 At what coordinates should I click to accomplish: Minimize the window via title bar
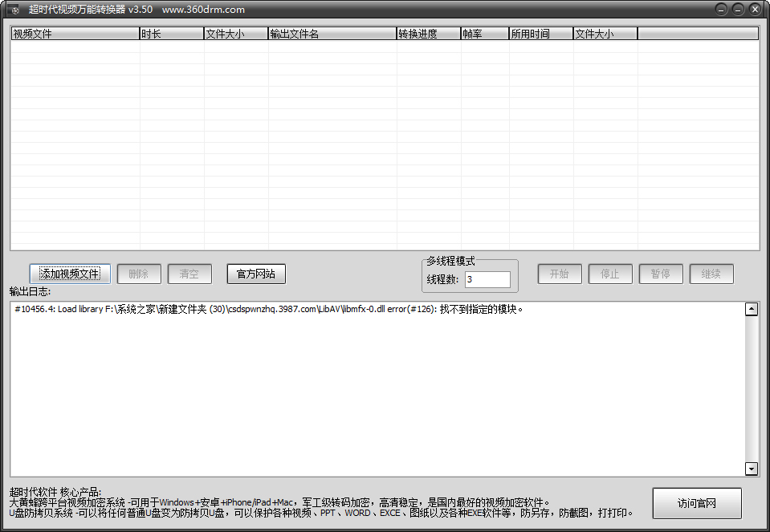721,10
